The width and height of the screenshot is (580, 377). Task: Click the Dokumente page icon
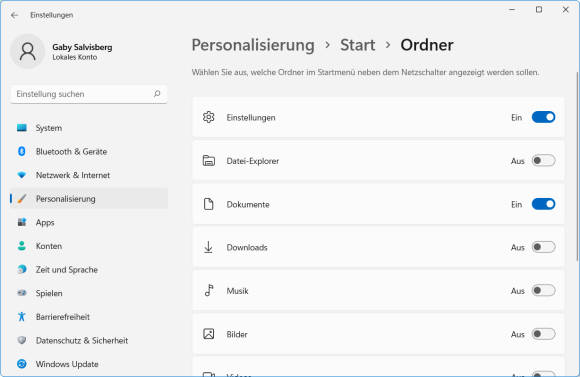tap(209, 204)
